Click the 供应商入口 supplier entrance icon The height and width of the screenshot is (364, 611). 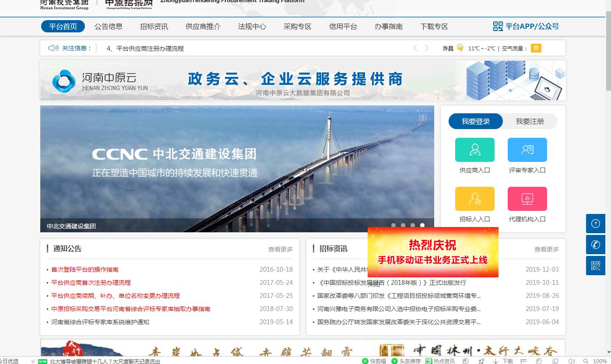[x=474, y=150]
